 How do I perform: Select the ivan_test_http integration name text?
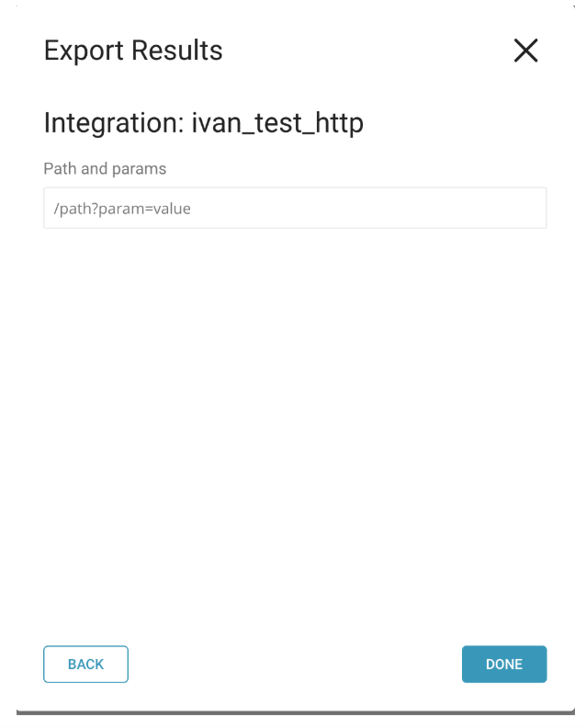pos(277,123)
